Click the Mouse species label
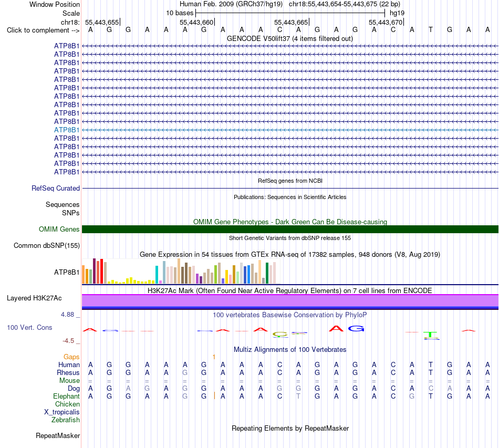 (69, 381)
